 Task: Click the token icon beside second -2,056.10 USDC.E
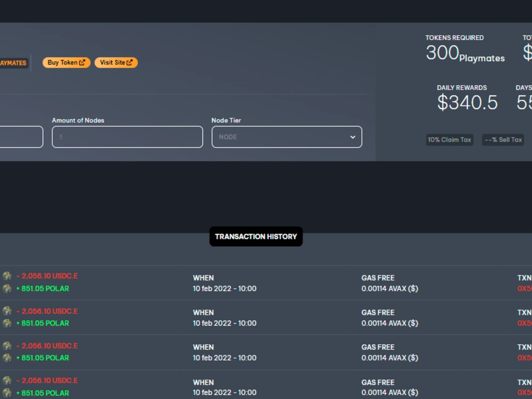7,311
